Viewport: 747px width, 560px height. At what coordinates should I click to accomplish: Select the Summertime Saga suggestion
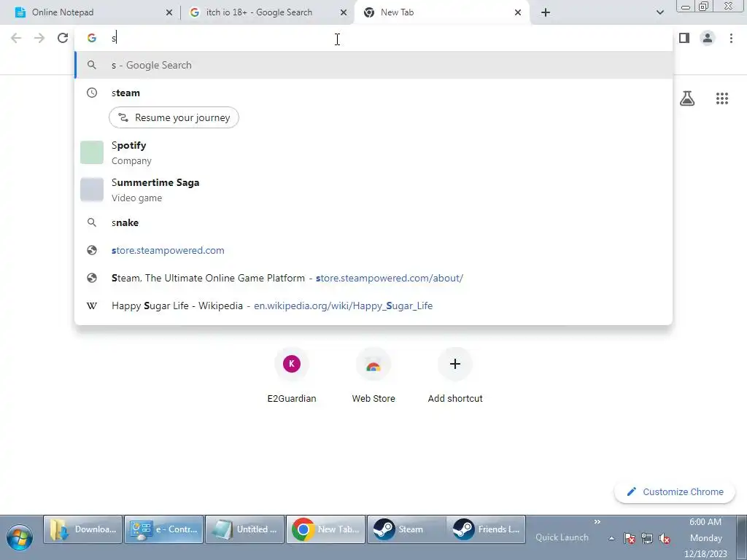(x=373, y=190)
